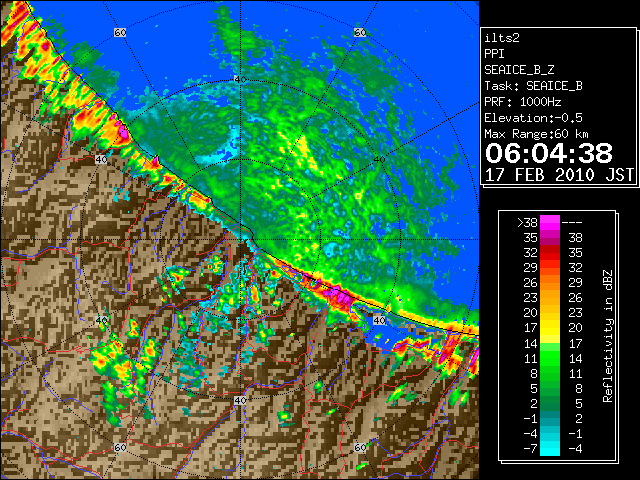
Task: Click the '60' range label at lower right
Action: pos(360,447)
